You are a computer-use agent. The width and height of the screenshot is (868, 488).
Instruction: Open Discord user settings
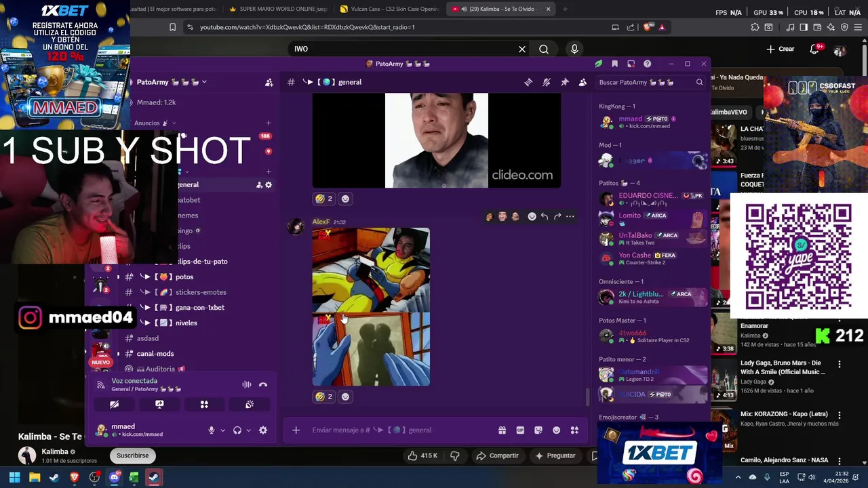click(x=263, y=430)
